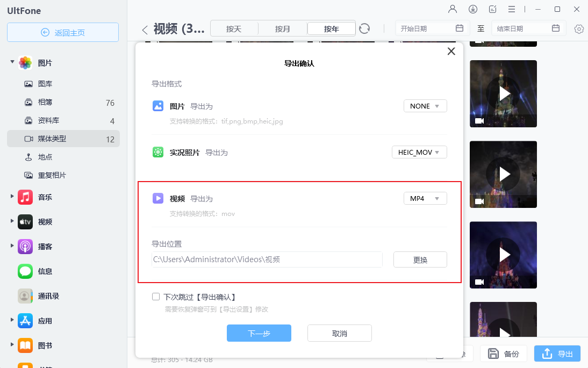Click the 开始日期 date field
This screenshot has width=588, height=368.
pos(432,28)
